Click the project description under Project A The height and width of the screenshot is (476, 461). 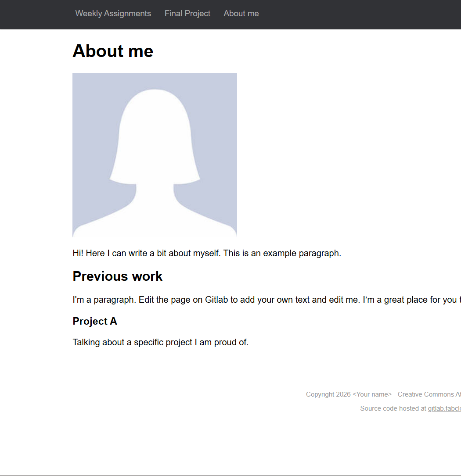coord(160,342)
